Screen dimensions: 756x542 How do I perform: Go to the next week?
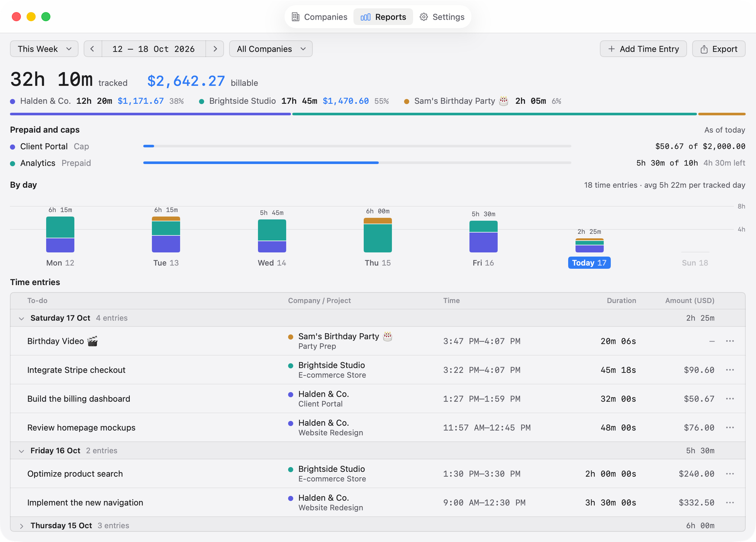click(x=215, y=49)
